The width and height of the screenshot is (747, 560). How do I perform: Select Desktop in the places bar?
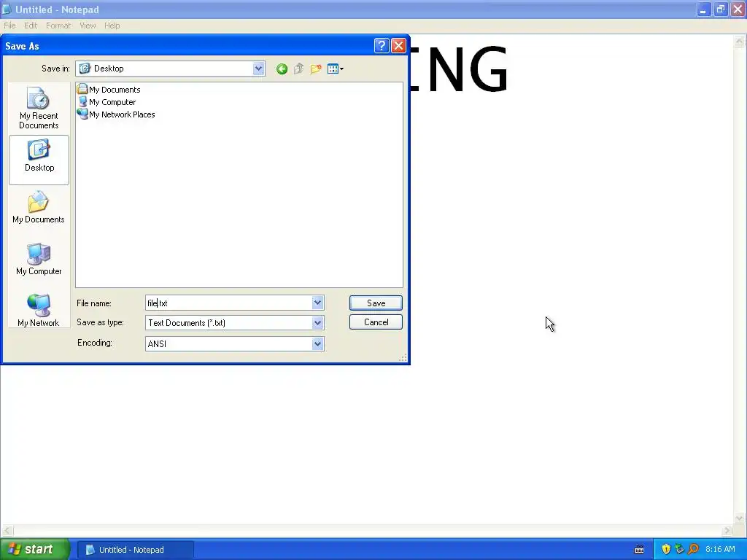click(x=39, y=160)
